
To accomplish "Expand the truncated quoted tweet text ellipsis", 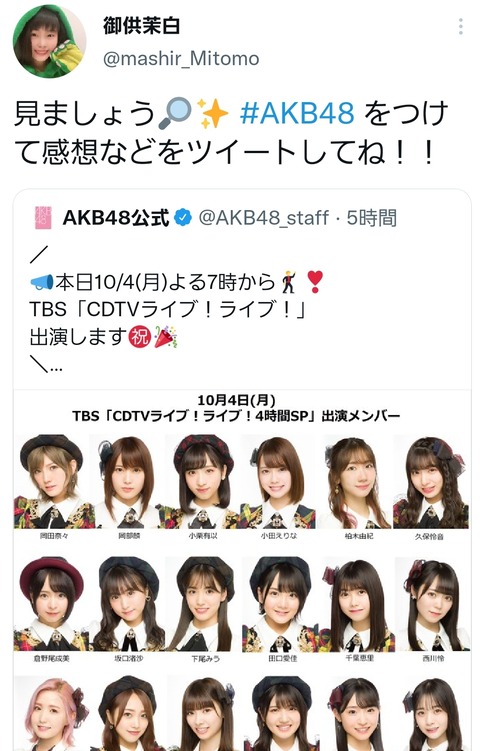I will [56, 368].
